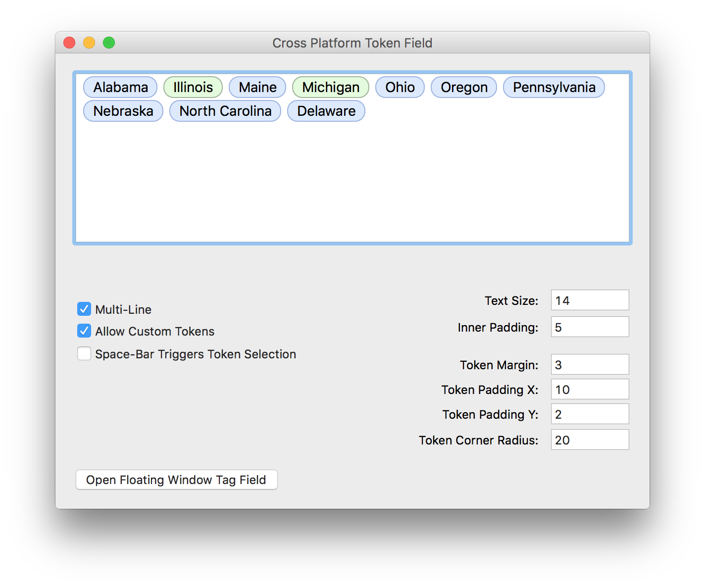Select the Delaware token

point(326,111)
